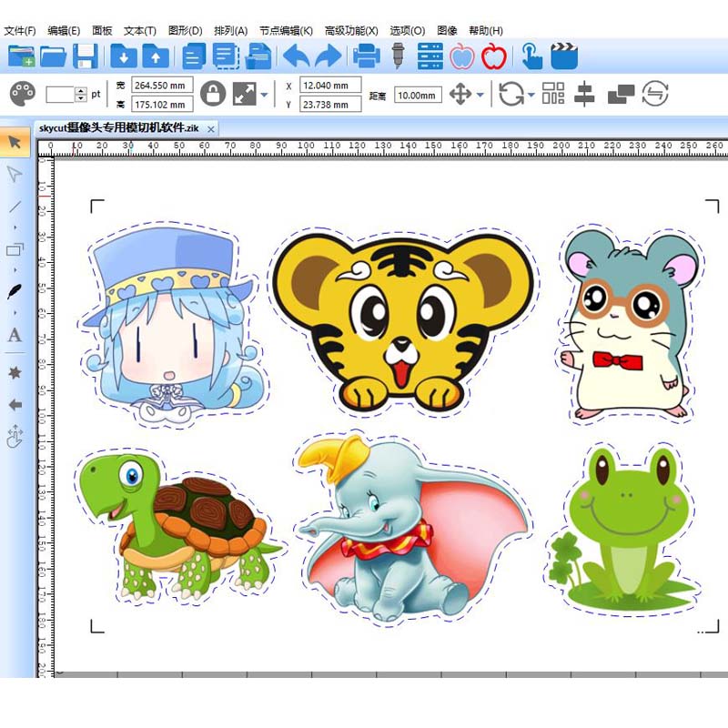Click the distance field showing 10.00mm
728x728 pixels.
click(418, 96)
